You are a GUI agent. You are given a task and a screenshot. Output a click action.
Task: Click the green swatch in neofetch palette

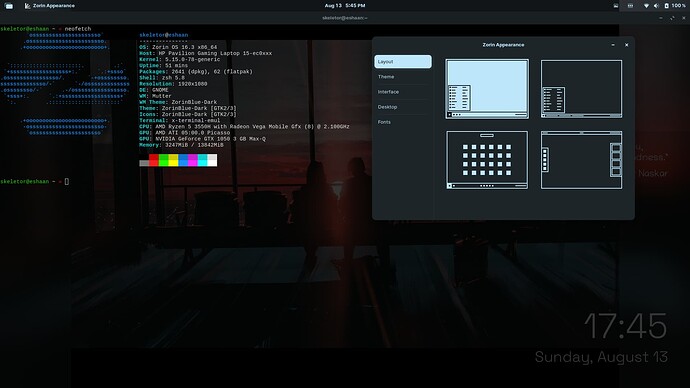point(163,160)
